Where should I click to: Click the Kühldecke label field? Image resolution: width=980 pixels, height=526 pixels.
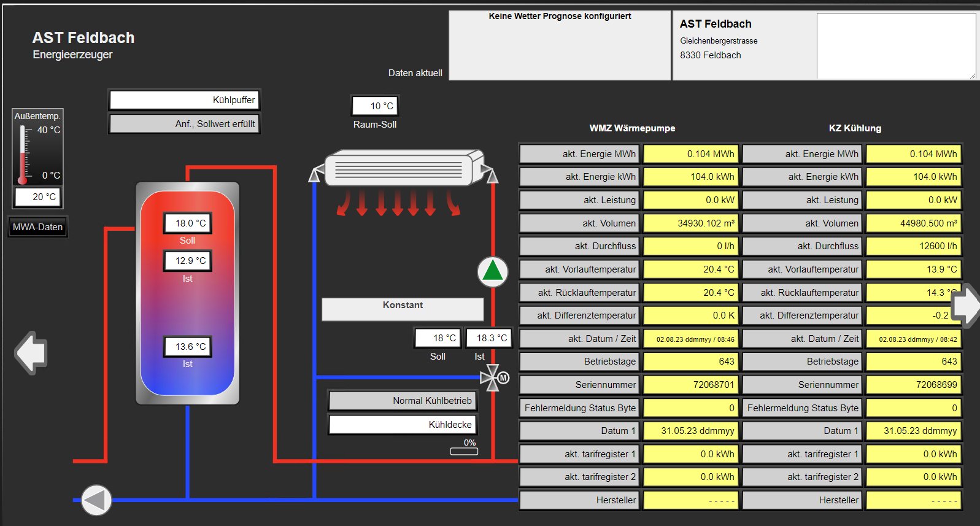(x=403, y=425)
